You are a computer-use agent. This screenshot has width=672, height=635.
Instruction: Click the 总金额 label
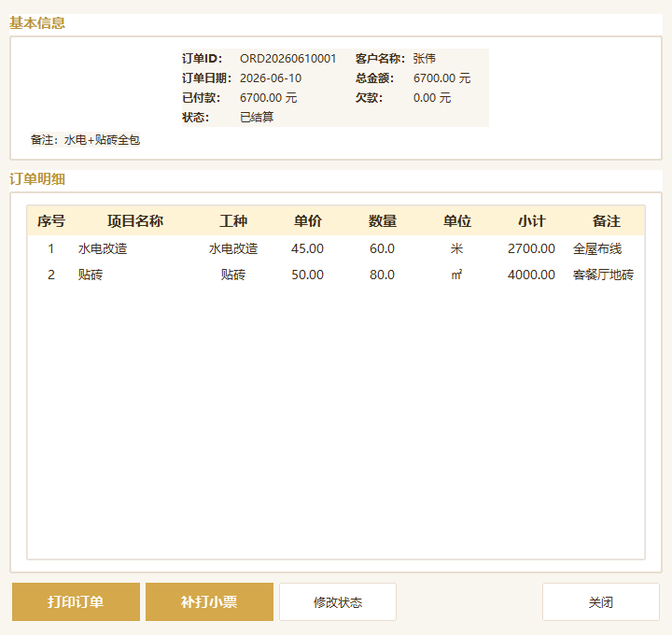coord(374,78)
